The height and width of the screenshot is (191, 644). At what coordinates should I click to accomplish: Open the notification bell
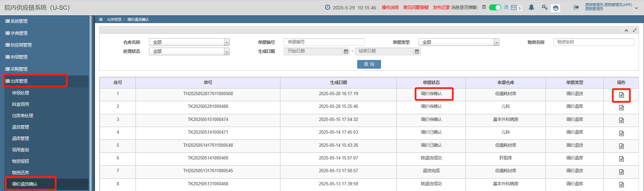[531, 7]
